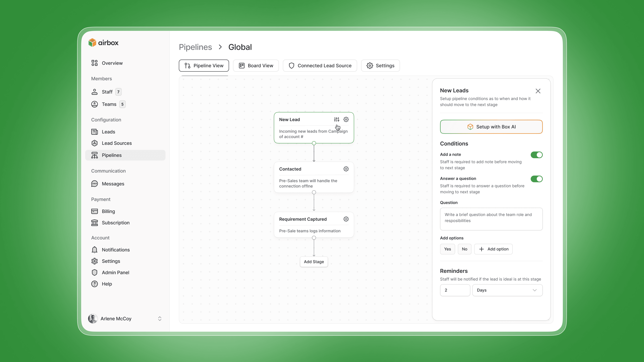This screenshot has height=362, width=644.
Task: Select the No answer option
Action: 464,249
